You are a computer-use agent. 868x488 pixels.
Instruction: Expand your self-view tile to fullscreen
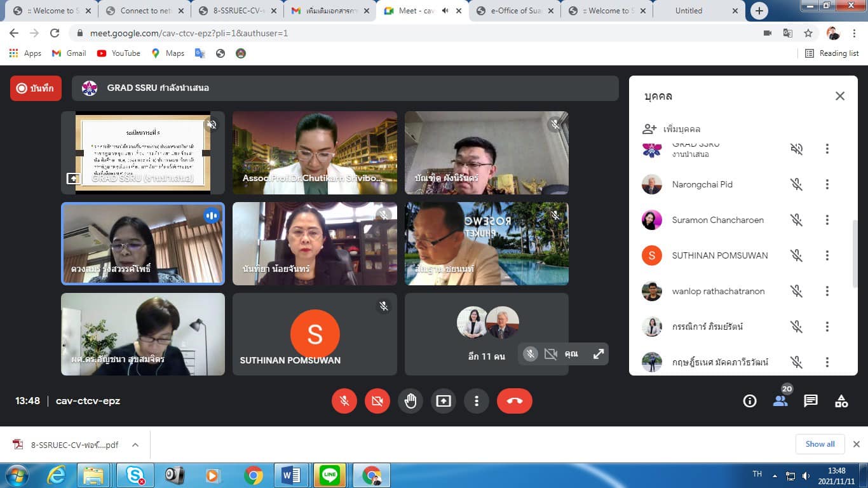tap(599, 354)
